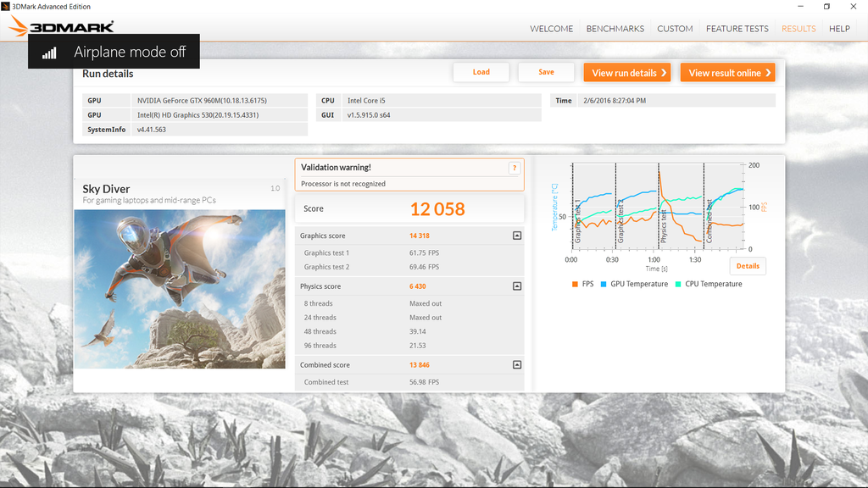The height and width of the screenshot is (488, 868).
Task: Click Graphics test 1 result 61.75 FPS
Action: 424,252
